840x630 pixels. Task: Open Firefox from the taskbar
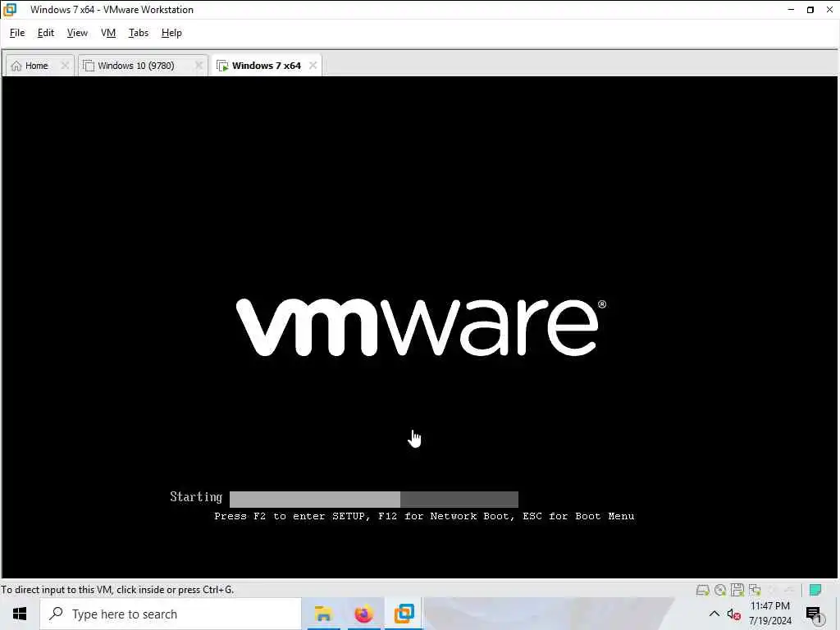(x=363, y=614)
